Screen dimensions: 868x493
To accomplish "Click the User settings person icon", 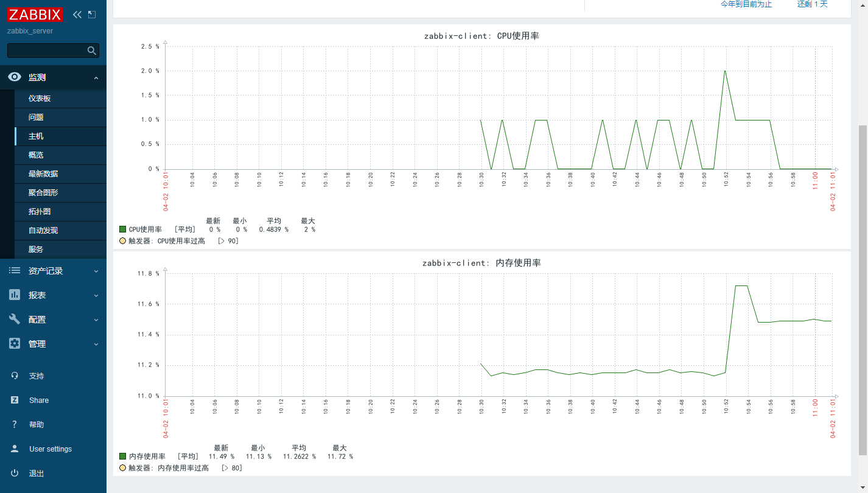I will [x=15, y=449].
